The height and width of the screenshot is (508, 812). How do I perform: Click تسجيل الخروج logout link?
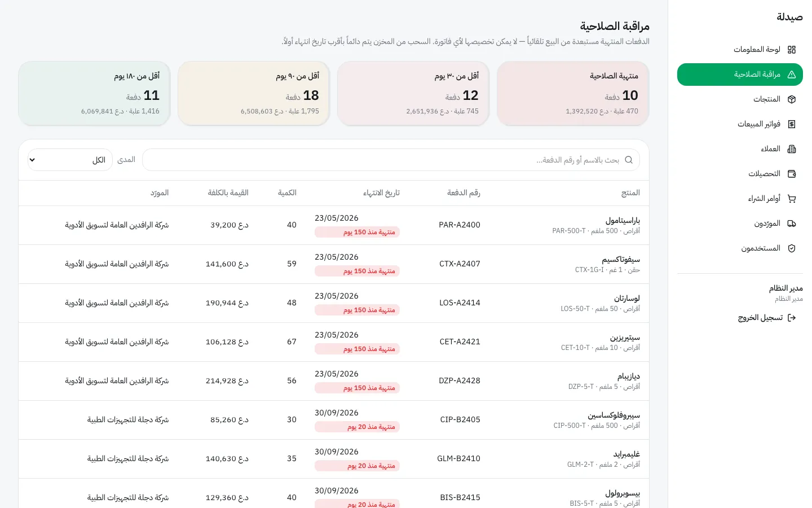pyautogui.click(x=767, y=318)
